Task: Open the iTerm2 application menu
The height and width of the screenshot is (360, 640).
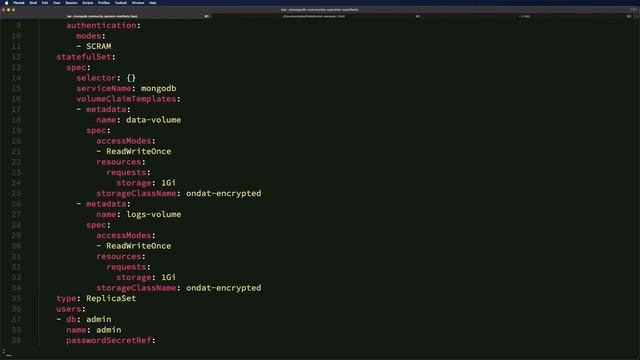Action: [x=19, y=3]
